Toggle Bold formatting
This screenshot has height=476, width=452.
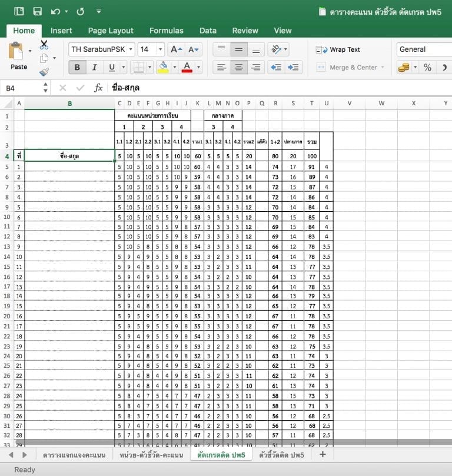pos(78,67)
